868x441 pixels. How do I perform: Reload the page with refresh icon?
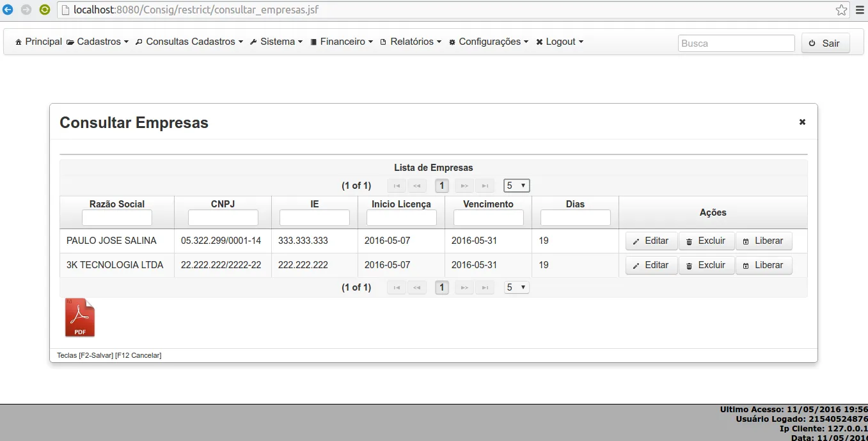pyautogui.click(x=45, y=10)
